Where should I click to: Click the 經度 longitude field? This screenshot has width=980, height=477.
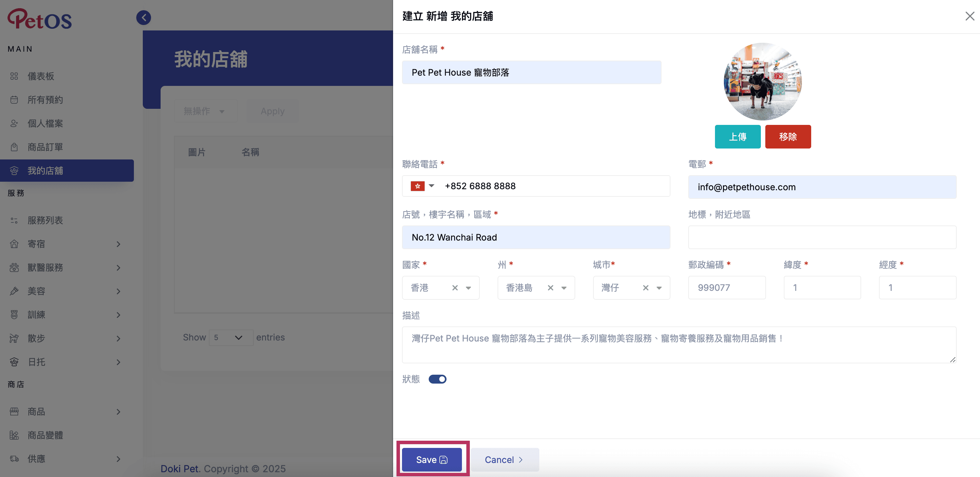tap(918, 288)
